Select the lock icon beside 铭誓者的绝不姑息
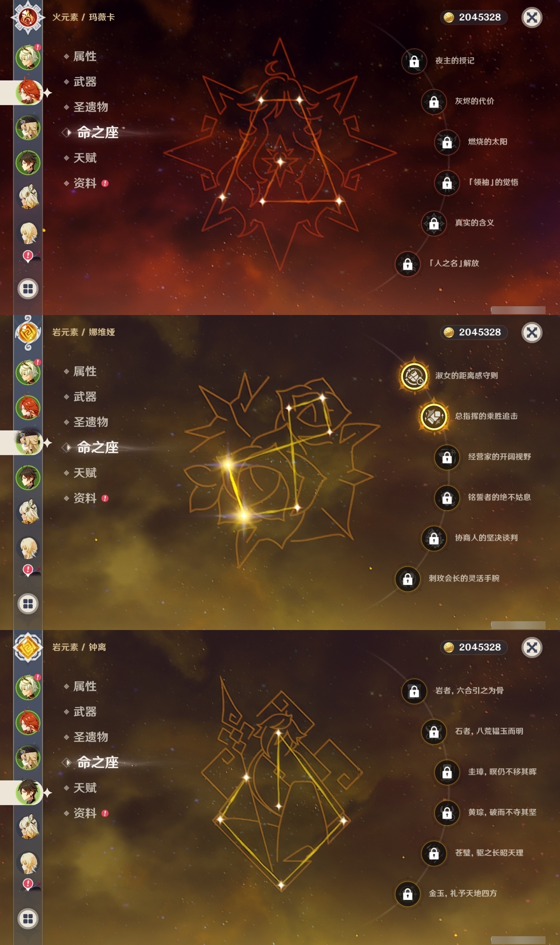 tap(447, 497)
